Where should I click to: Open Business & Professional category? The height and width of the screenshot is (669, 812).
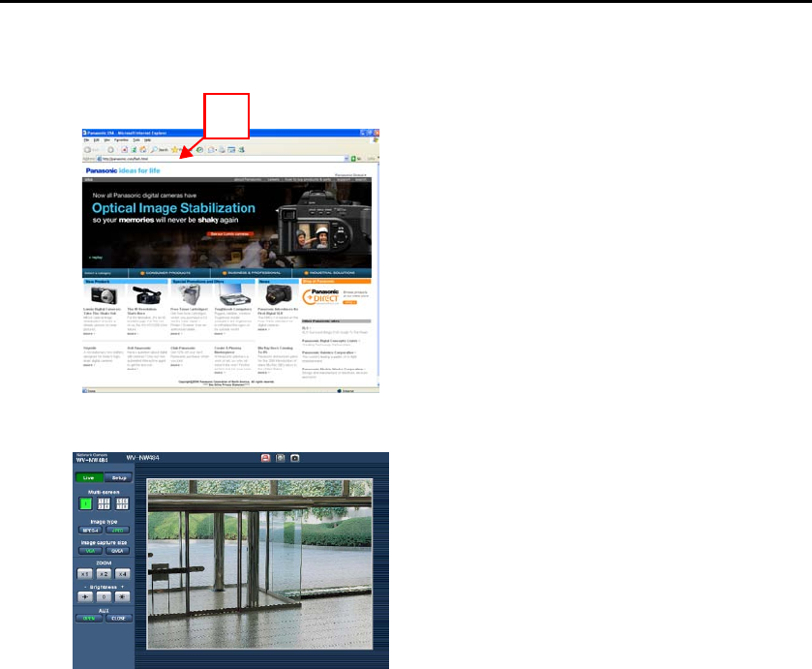[252, 273]
